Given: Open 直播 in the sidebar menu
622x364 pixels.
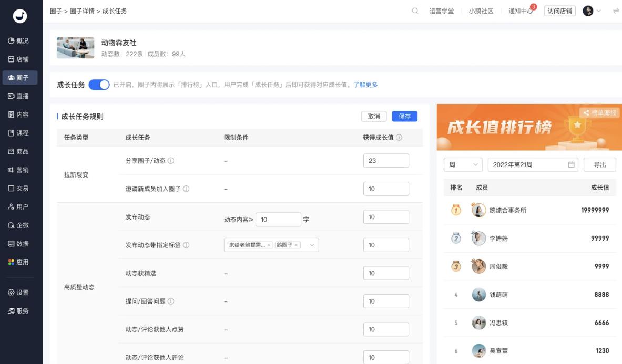Looking at the screenshot, I should pyautogui.click(x=19, y=96).
